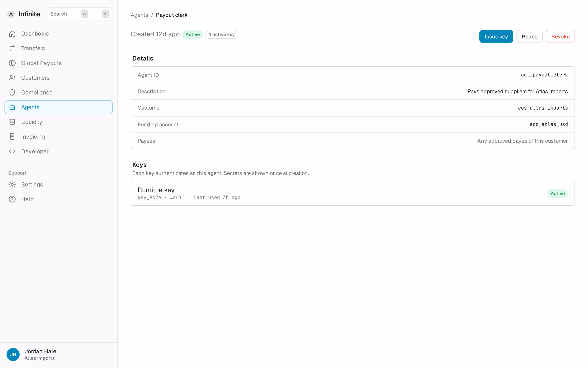The image size is (588, 368).
Task: Click the '1 active key' badge
Action: coord(222,34)
